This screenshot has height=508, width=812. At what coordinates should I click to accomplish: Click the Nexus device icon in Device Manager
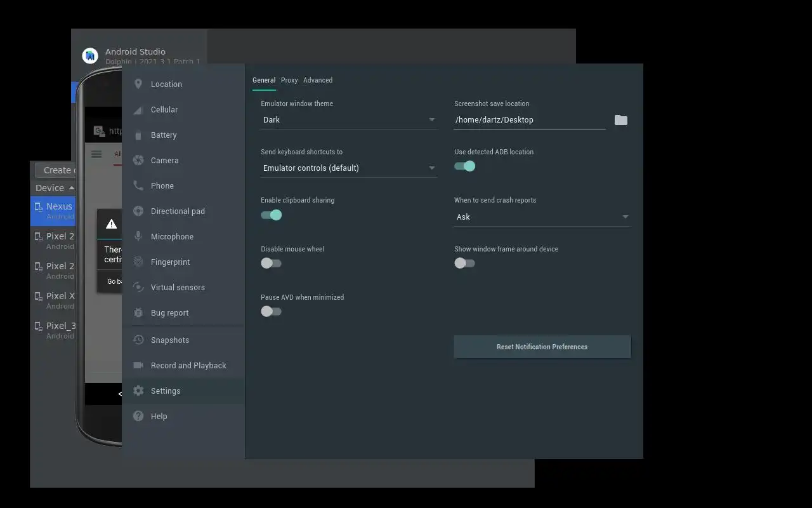(39, 206)
